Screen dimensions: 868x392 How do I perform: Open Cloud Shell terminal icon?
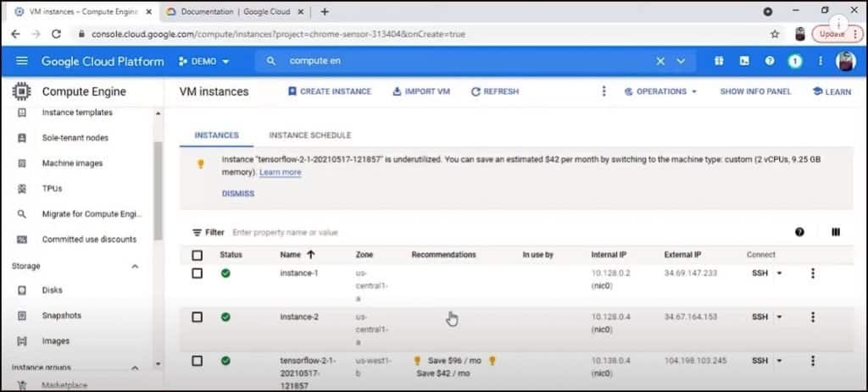click(x=744, y=61)
